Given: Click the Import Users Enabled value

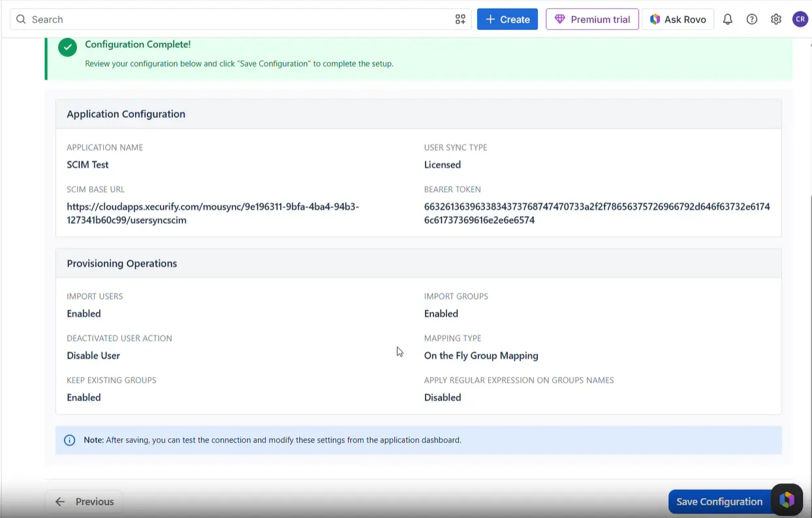Looking at the screenshot, I should 84,314.
